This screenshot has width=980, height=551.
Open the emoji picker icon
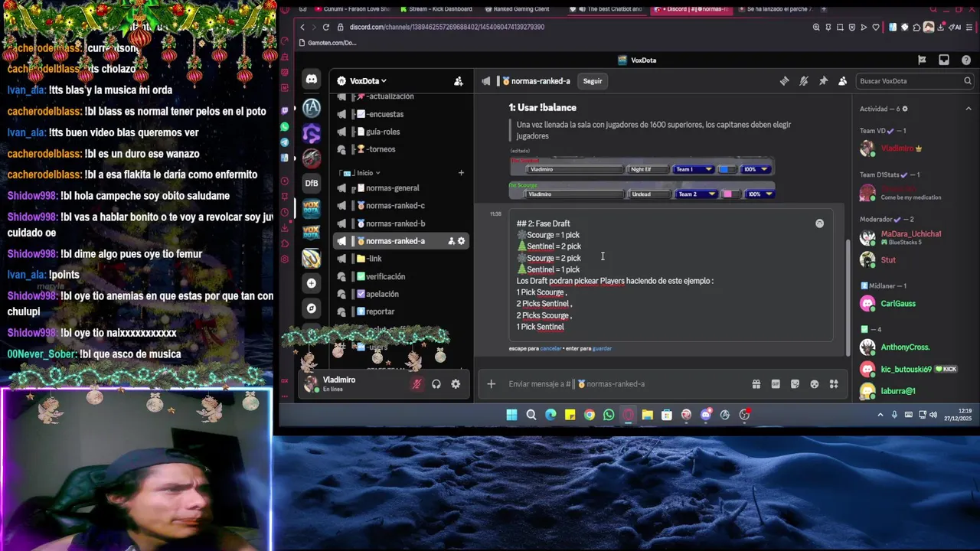point(814,384)
